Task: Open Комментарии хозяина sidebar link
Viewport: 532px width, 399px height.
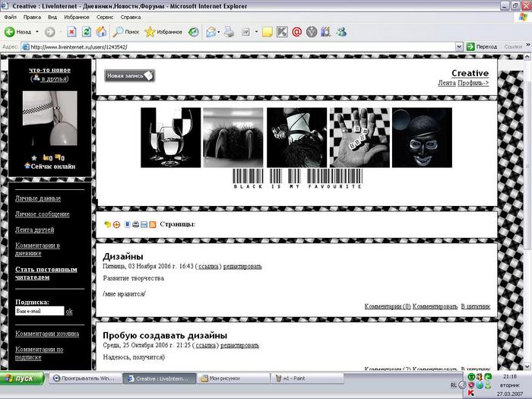Action: pos(47,334)
